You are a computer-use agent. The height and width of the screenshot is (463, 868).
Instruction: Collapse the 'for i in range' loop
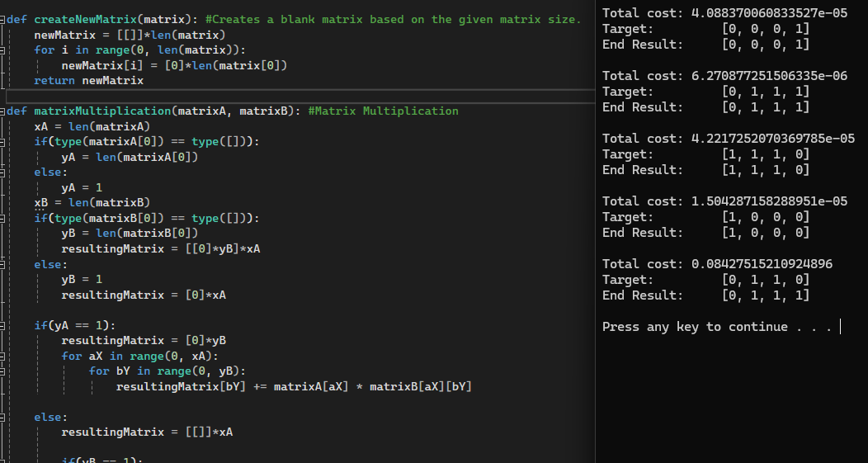3,50
